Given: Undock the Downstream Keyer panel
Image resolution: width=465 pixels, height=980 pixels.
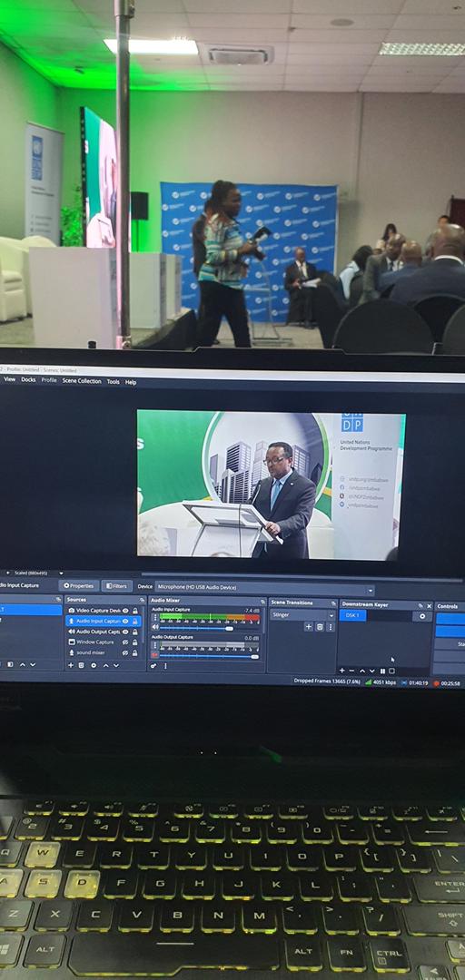Looking at the screenshot, I should 420,605.
